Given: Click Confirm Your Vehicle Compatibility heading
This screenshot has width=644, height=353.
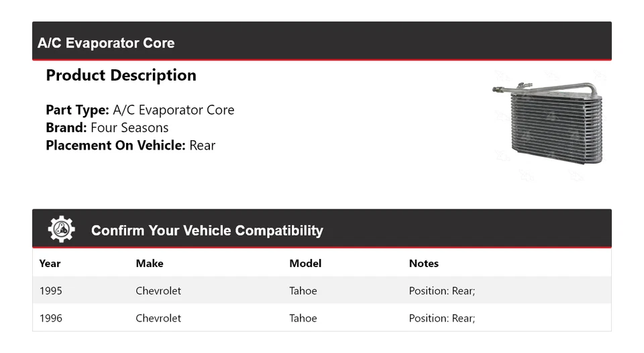Looking at the screenshot, I should pos(207,230).
